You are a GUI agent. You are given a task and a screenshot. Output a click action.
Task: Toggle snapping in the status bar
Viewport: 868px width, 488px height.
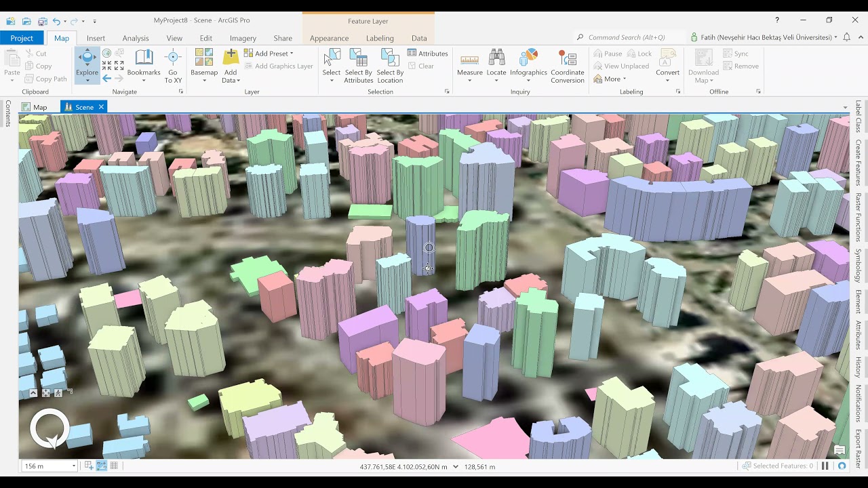101,466
